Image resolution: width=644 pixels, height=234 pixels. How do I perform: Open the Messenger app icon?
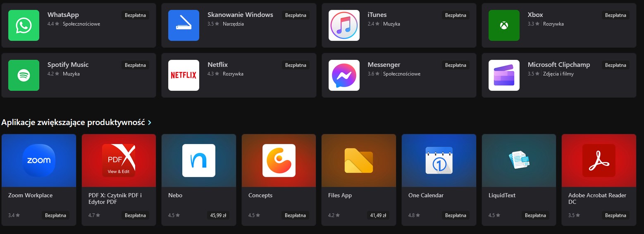tap(344, 76)
